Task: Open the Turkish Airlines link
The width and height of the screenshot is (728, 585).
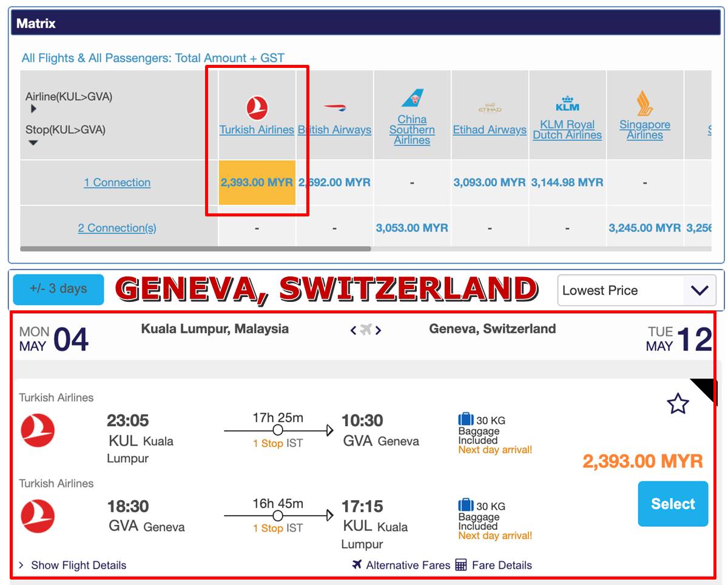Action: pyautogui.click(x=257, y=130)
